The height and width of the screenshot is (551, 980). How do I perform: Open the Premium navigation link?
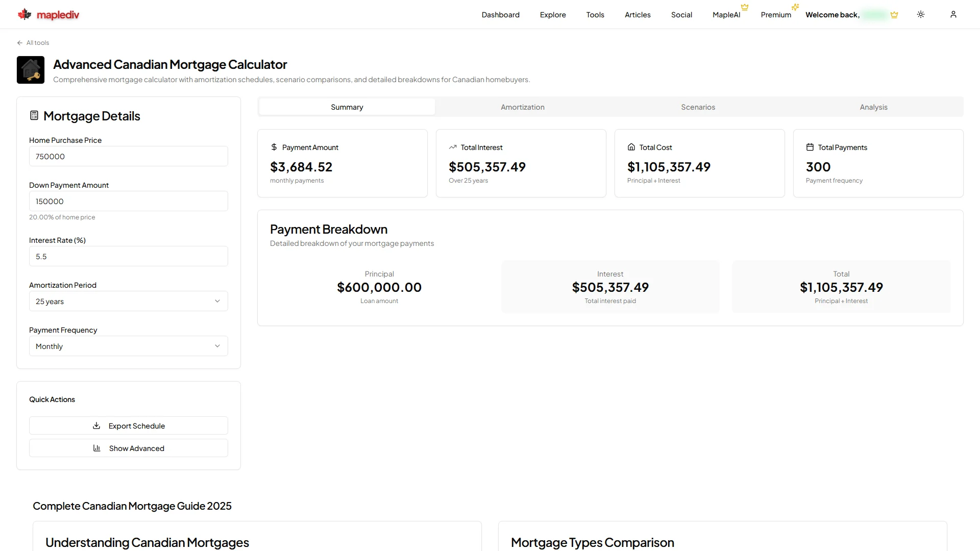pos(776,15)
